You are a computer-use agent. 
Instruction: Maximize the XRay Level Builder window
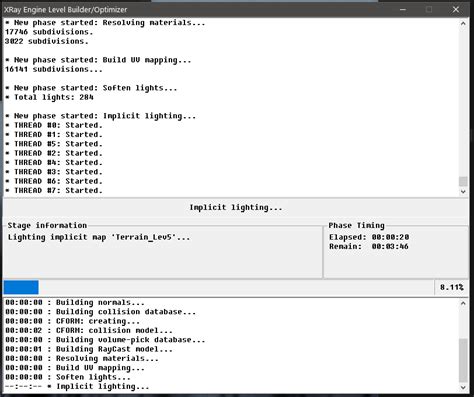[x=429, y=9]
